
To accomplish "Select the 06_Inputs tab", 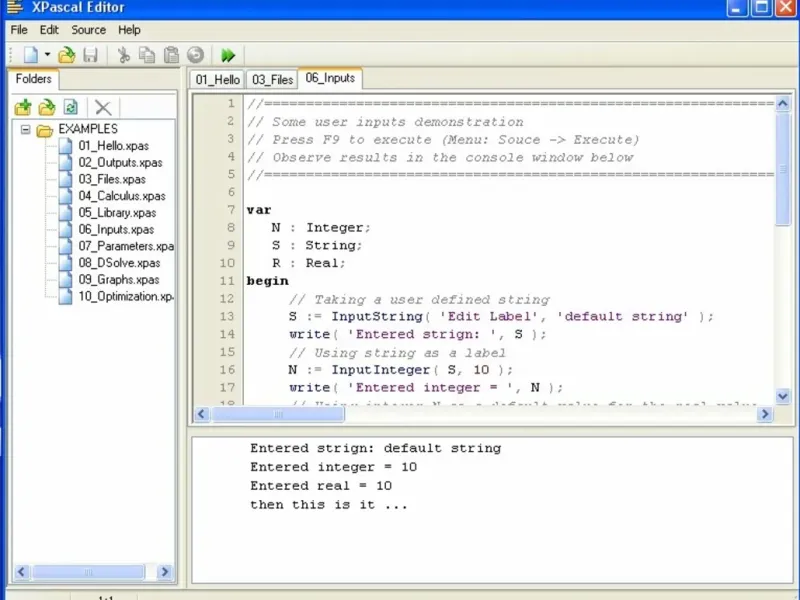I will point(330,78).
